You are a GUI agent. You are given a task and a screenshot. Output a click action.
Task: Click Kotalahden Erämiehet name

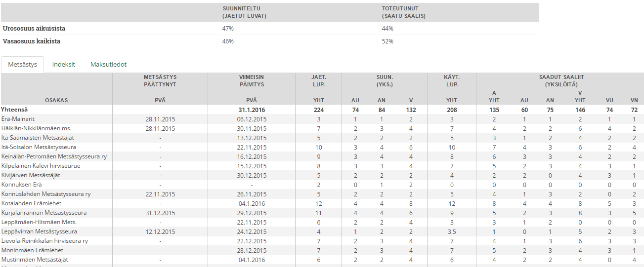pos(31,203)
